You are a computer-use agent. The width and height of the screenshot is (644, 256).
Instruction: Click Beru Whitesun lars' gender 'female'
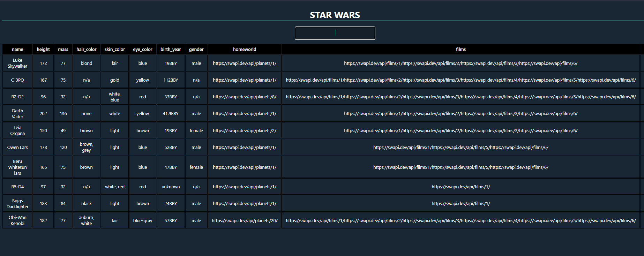pos(196,167)
